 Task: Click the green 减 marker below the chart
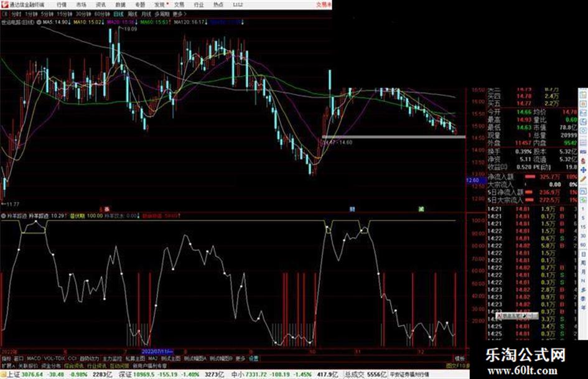point(421,209)
